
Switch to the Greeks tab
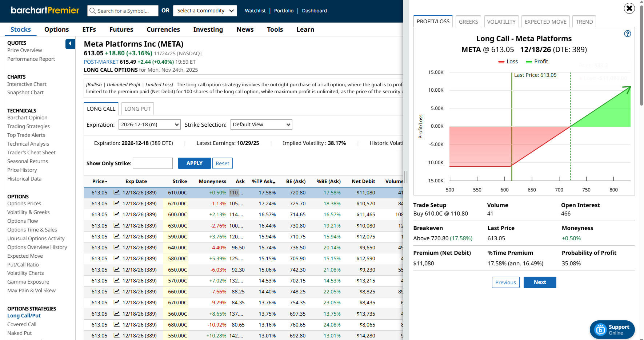click(x=468, y=22)
